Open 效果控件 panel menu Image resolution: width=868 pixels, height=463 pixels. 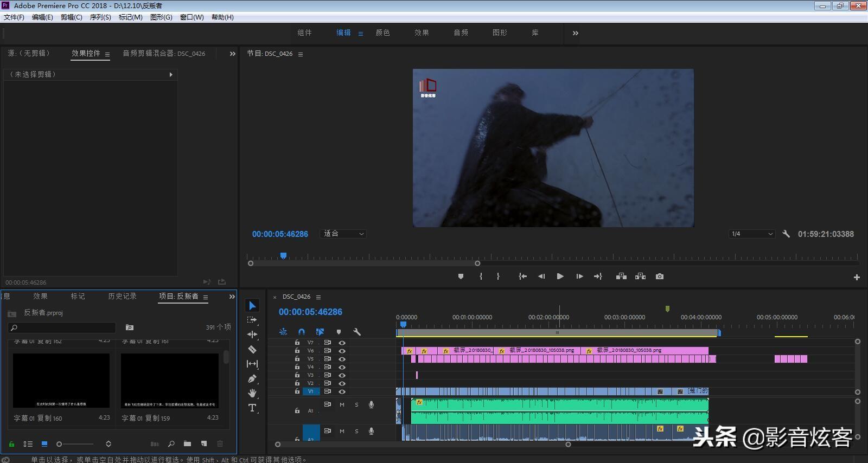107,54
